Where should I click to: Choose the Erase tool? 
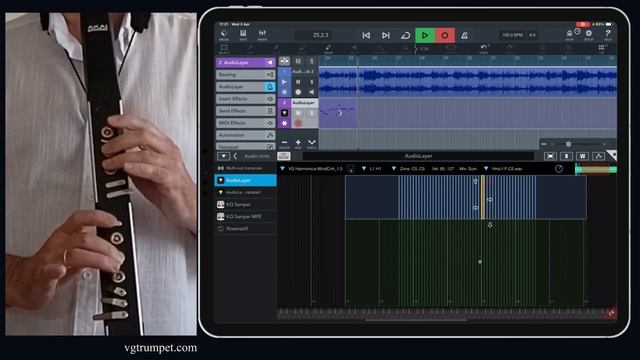(x=328, y=49)
